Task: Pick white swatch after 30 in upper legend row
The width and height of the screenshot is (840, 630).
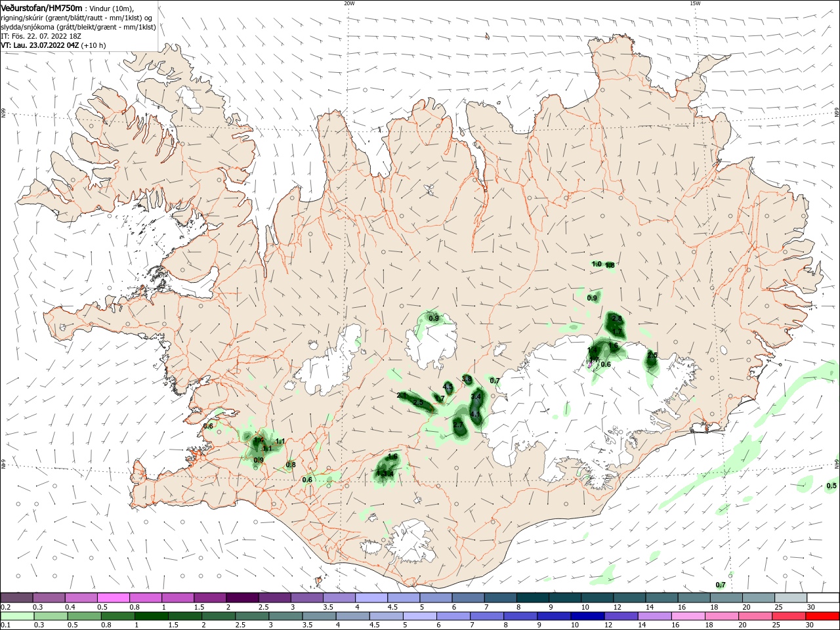Action: tap(824, 598)
